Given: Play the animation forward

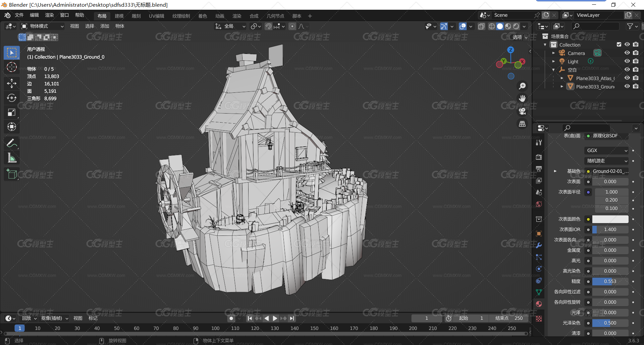Looking at the screenshot, I should 275,318.
